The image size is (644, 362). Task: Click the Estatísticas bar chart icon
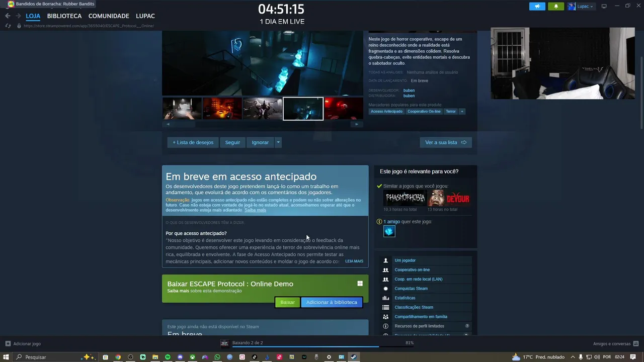click(385, 298)
